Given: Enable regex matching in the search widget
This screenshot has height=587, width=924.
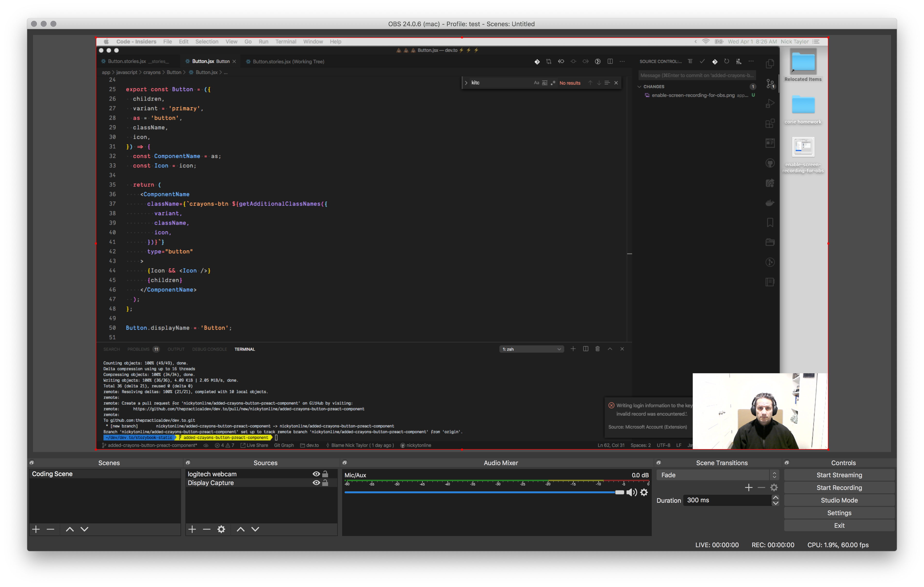Looking at the screenshot, I should coord(553,83).
